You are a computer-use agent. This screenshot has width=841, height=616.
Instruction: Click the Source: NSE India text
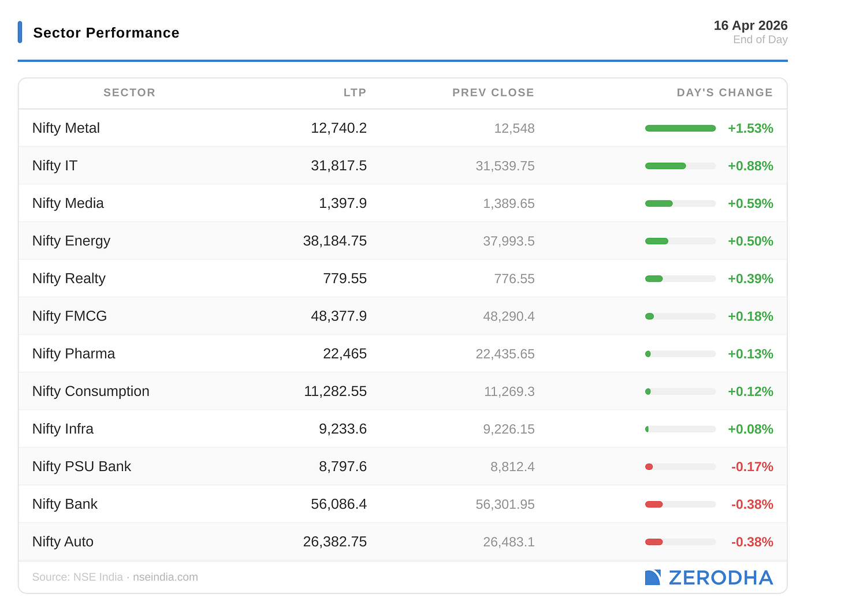pos(77,577)
